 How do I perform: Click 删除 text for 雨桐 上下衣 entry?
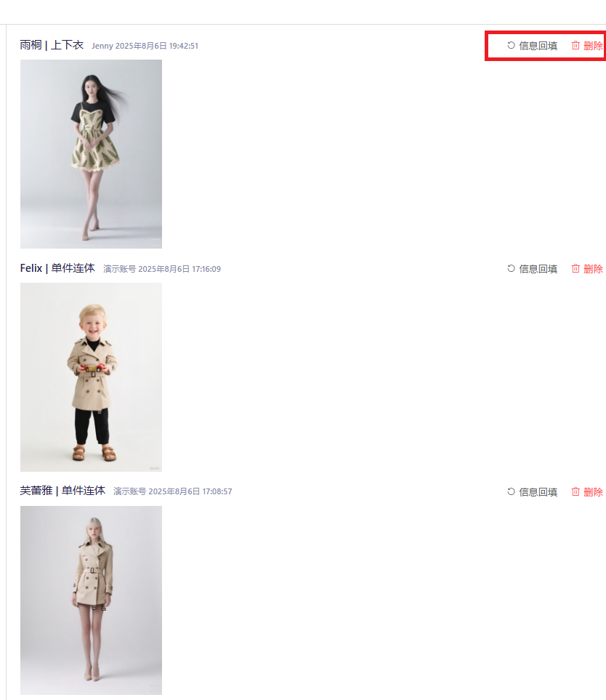pyautogui.click(x=593, y=46)
